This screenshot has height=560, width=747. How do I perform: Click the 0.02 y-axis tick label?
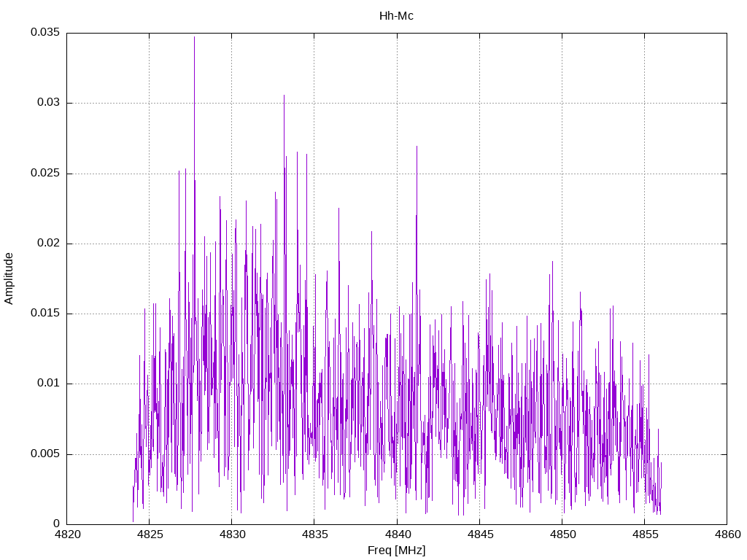(x=49, y=243)
